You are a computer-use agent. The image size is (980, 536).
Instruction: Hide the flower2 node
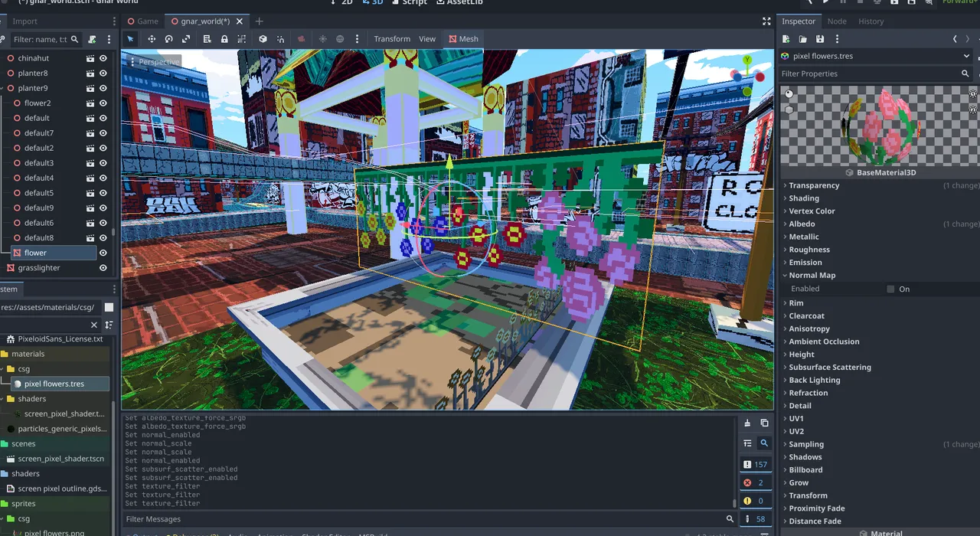(x=103, y=103)
